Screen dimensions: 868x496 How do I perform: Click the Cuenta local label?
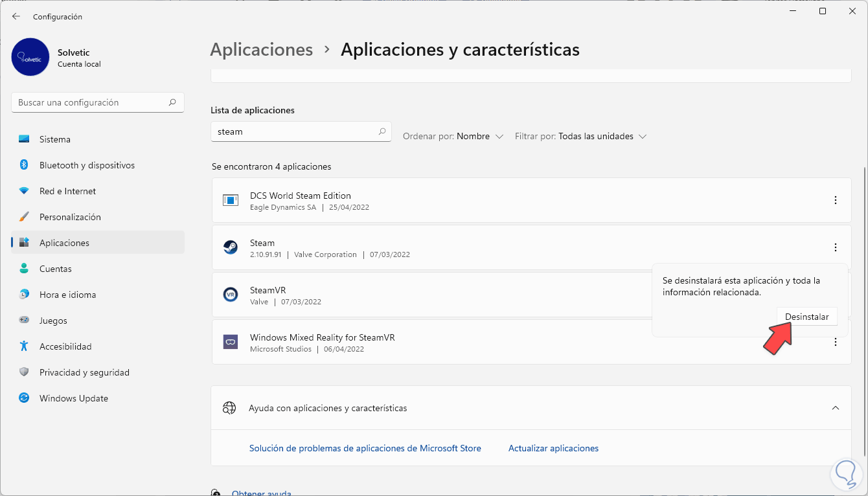point(79,64)
